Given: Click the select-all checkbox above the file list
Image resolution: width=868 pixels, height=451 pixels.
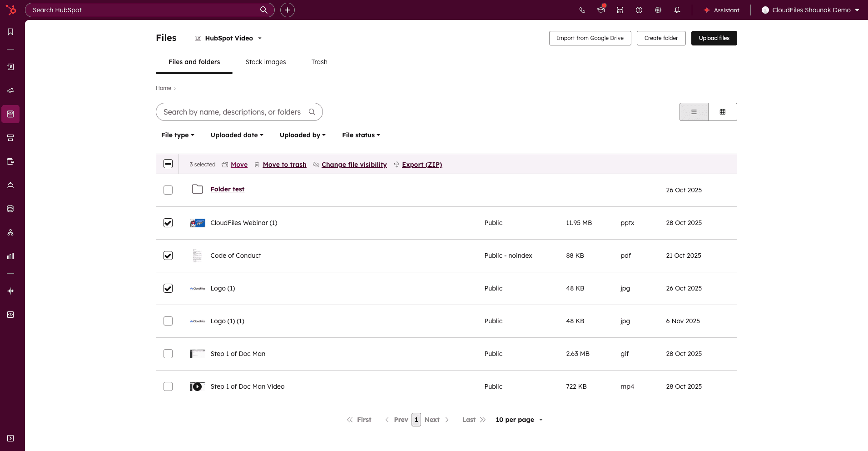Looking at the screenshot, I should (x=168, y=164).
